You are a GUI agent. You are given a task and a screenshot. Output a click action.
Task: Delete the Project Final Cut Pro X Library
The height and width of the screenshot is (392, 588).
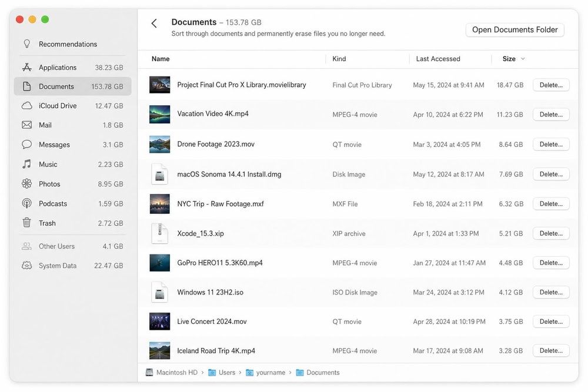coord(551,85)
